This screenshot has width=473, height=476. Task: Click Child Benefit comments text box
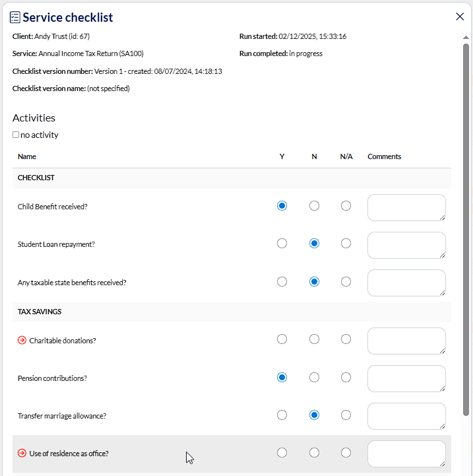point(406,207)
